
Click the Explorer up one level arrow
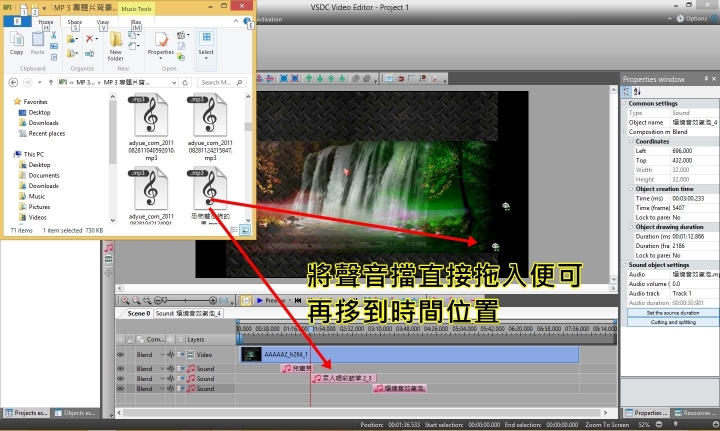click(x=51, y=83)
